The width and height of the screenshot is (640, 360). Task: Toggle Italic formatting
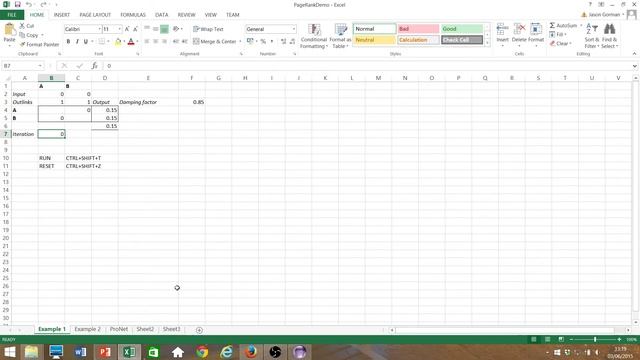[x=77, y=41]
